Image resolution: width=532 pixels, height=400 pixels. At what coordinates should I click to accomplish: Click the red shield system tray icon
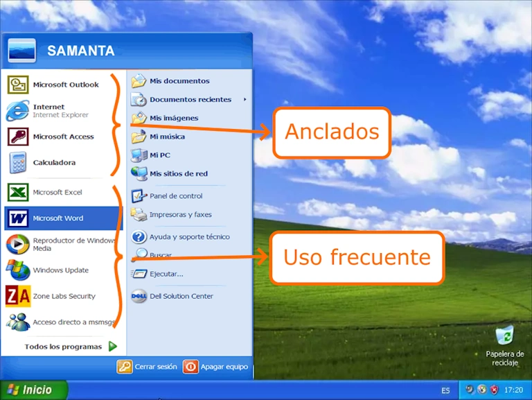(x=495, y=390)
